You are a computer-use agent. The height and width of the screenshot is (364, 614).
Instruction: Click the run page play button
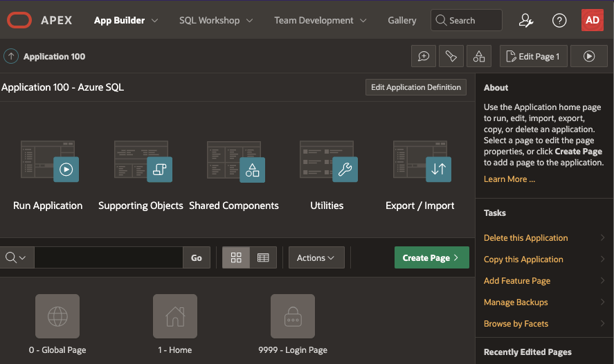(589, 57)
